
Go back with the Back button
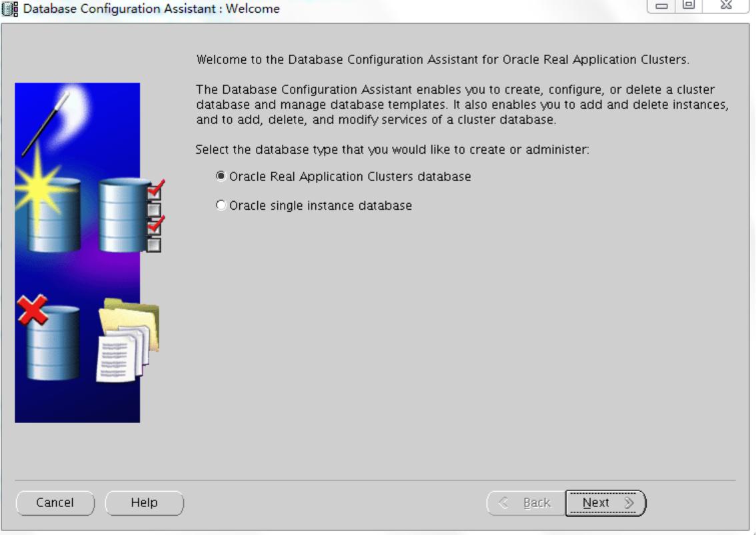point(526,503)
